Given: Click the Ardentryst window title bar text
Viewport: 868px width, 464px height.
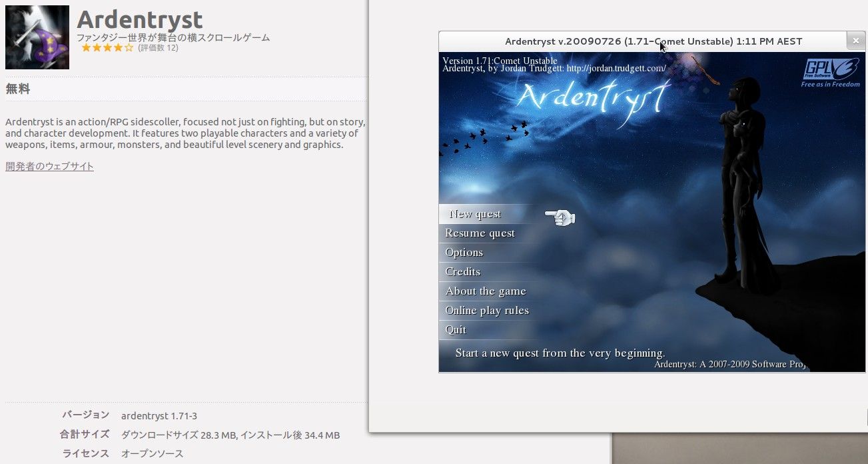Looking at the screenshot, I should (653, 41).
